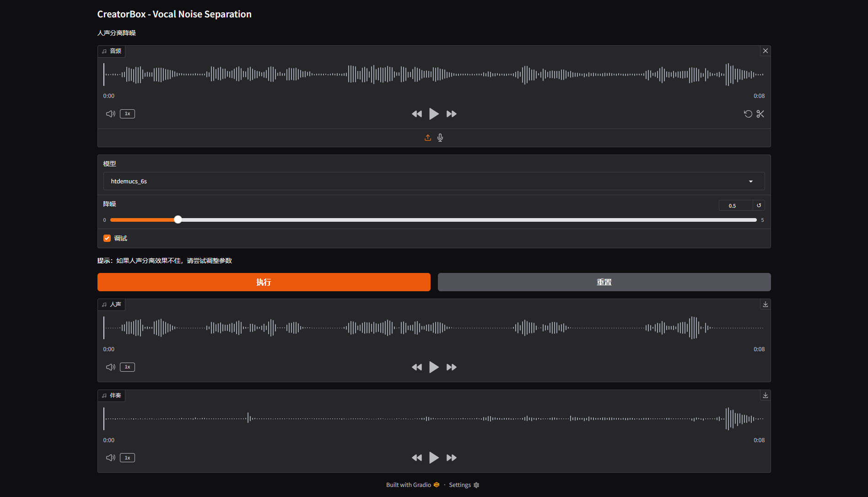Play the 音频 input audio
The width and height of the screenshot is (868, 497).
click(434, 114)
